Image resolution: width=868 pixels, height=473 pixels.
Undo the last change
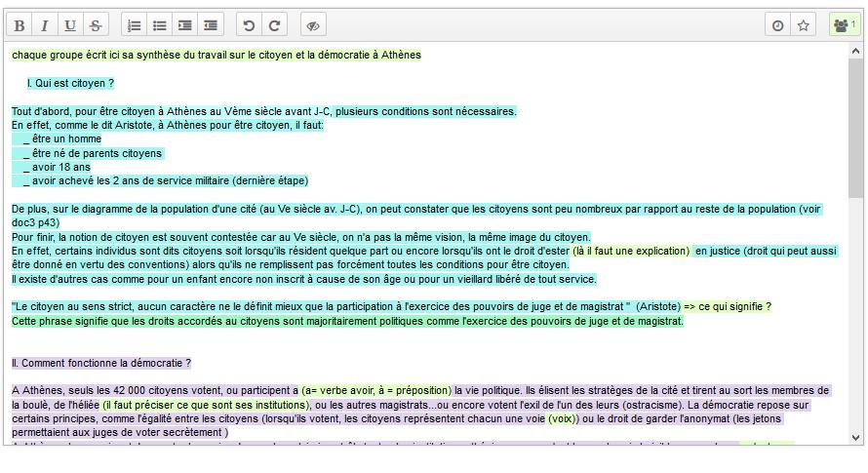point(249,25)
